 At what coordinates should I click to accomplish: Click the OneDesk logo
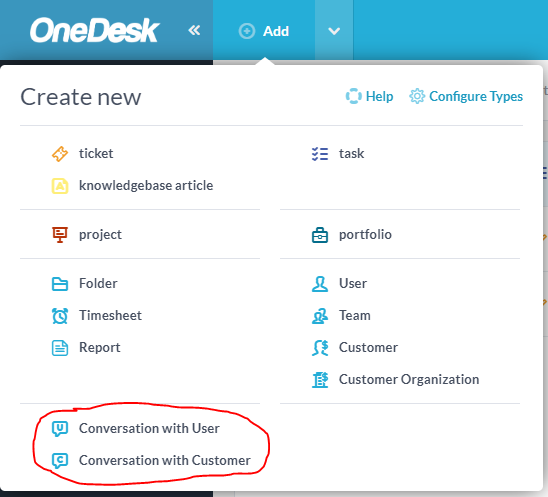(94, 30)
